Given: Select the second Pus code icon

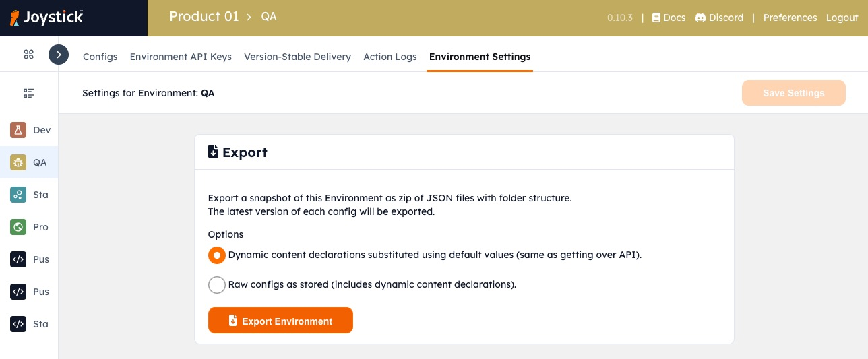Looking at the screenshot, I should 18,292.
